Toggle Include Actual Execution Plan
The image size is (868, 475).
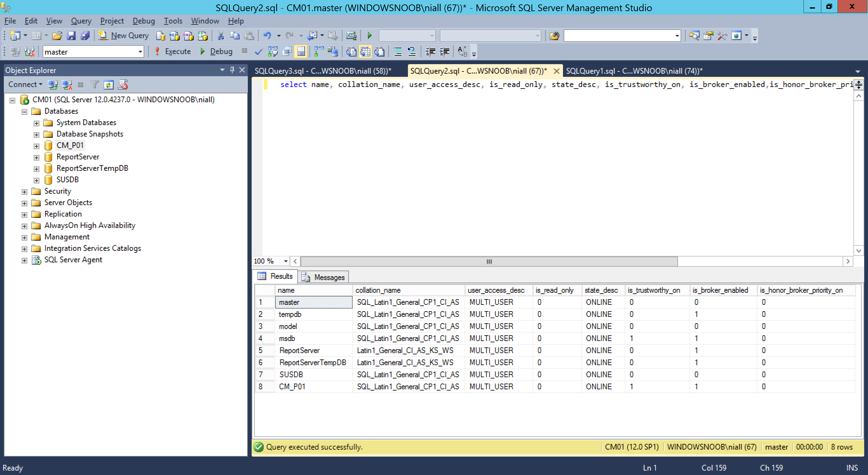(319, 51)
